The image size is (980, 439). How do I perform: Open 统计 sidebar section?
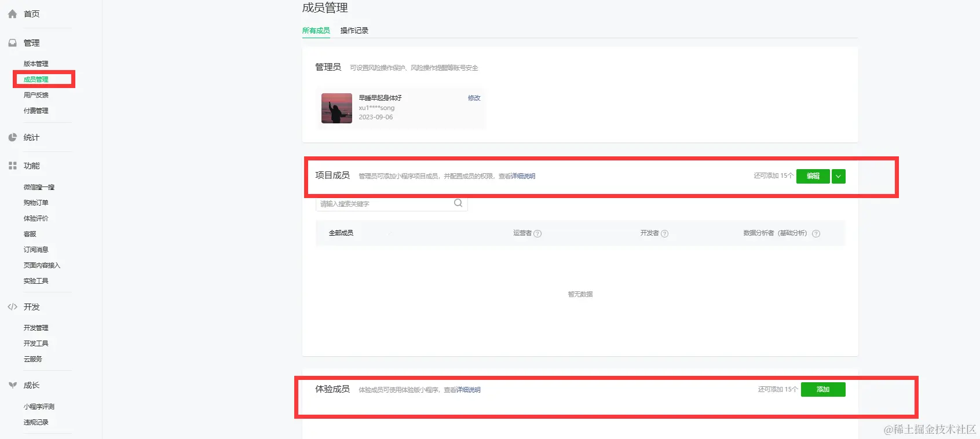pyautogui.click(x=31, y=137)
